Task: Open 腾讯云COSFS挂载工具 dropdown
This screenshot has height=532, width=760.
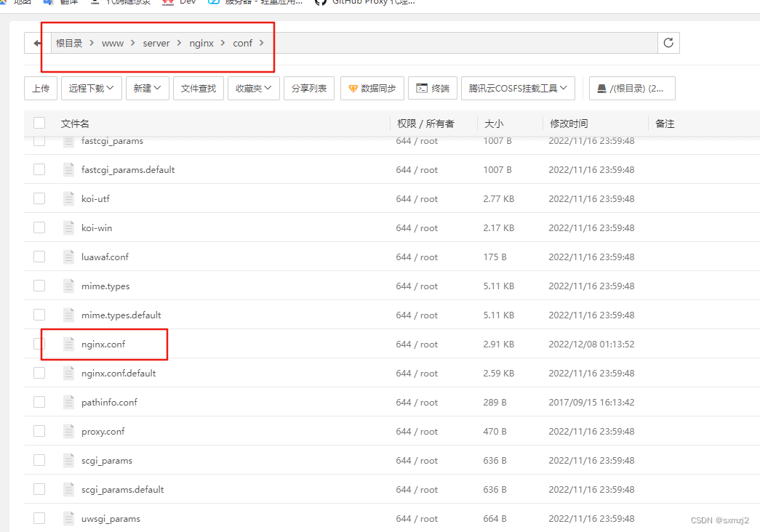Action: (518, 88)
